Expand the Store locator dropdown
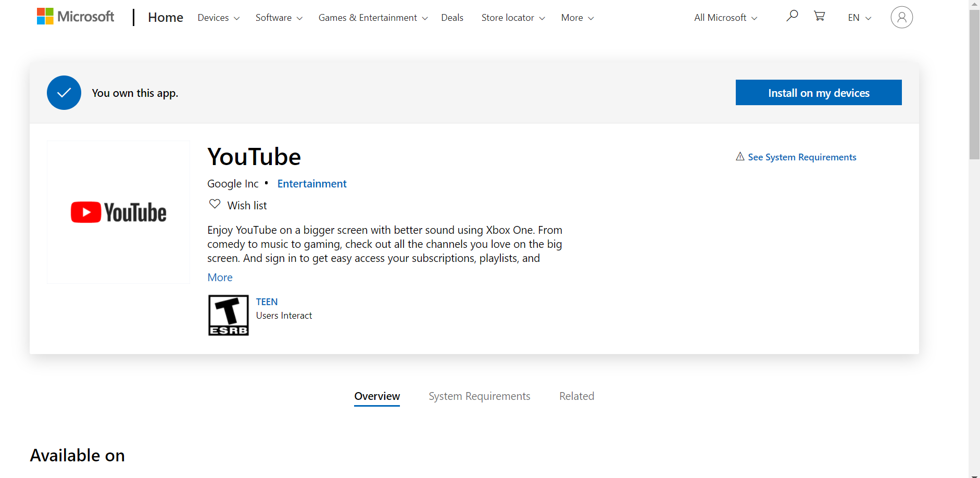 tap(513, 18)
